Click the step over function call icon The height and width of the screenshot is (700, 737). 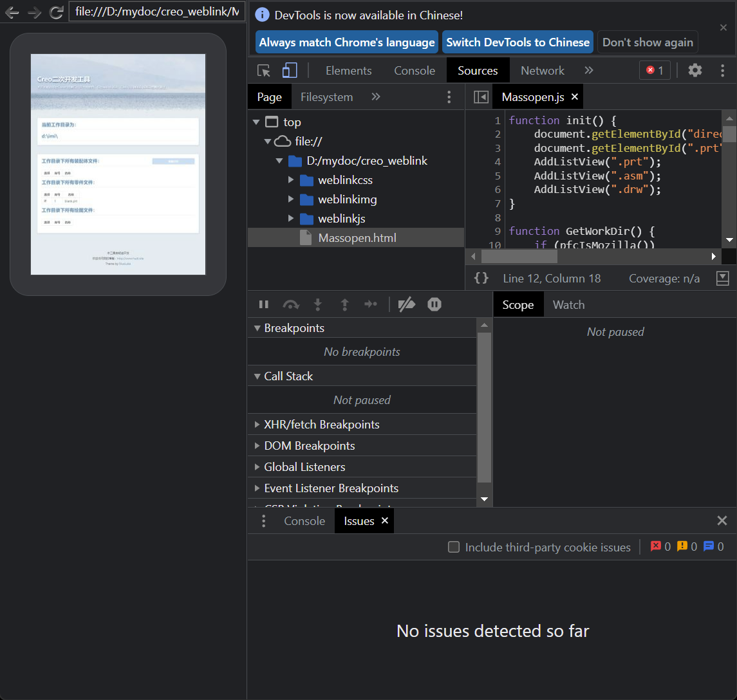(291, 304)
